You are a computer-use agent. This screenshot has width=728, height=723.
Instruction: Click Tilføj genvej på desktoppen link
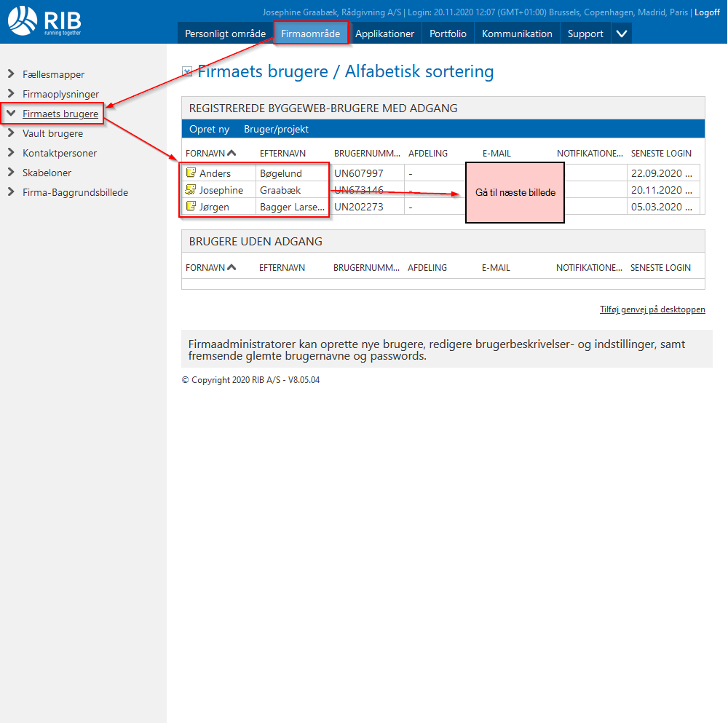652,309
